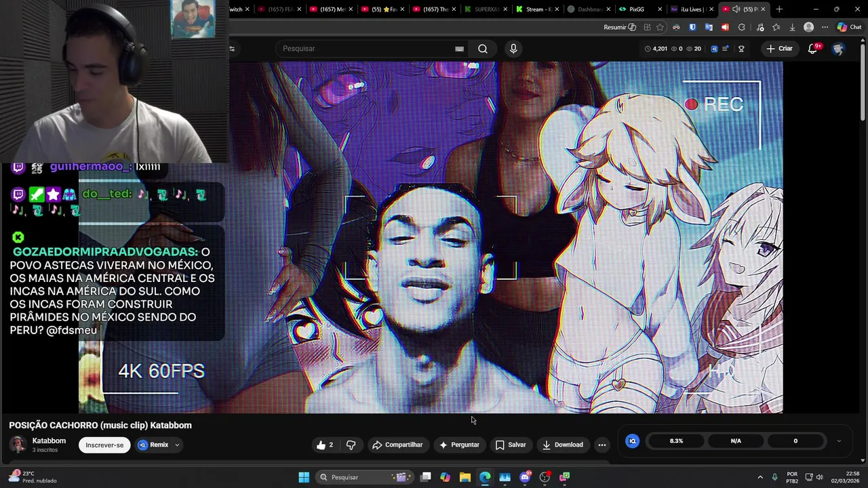Screen dimensions: 868x488
Task: Open a new browser tab
Action: click(779, 9)
